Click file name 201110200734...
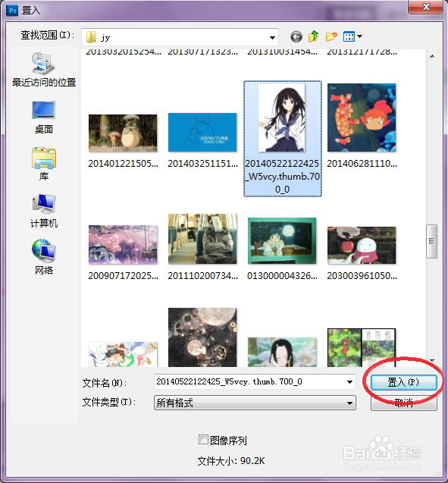448x483 pixels. [x=202, y=276]
